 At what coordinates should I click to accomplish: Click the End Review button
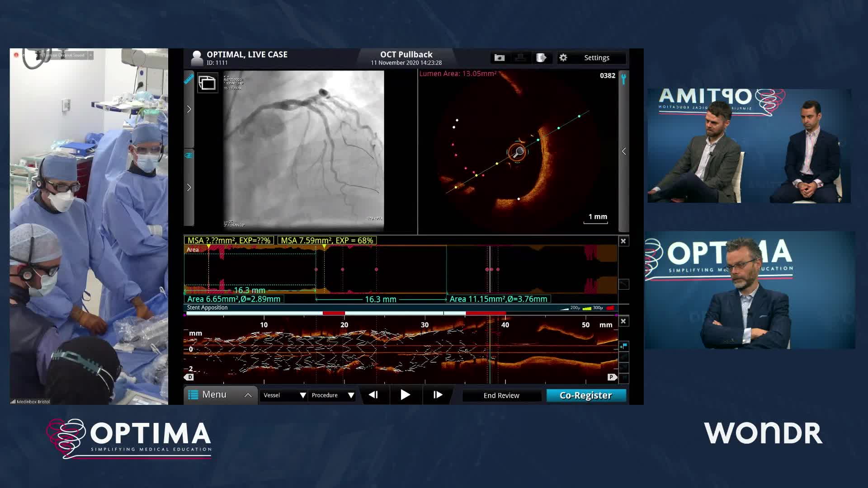[x=501, y=395]
